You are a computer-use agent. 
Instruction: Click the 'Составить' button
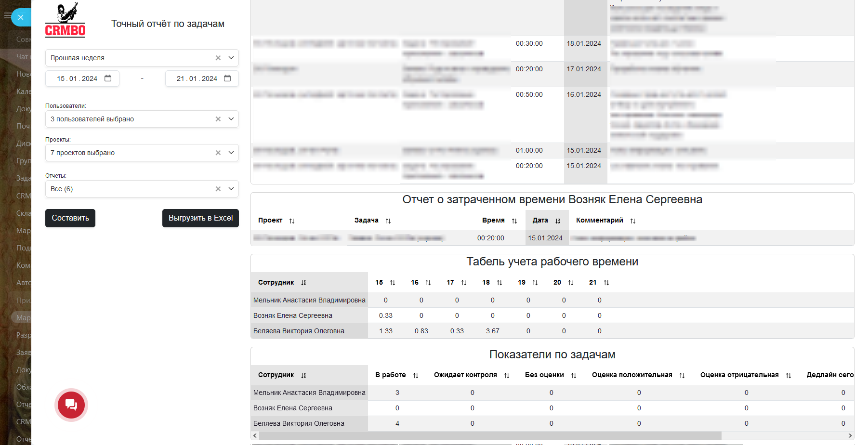(x=70, y=218)
